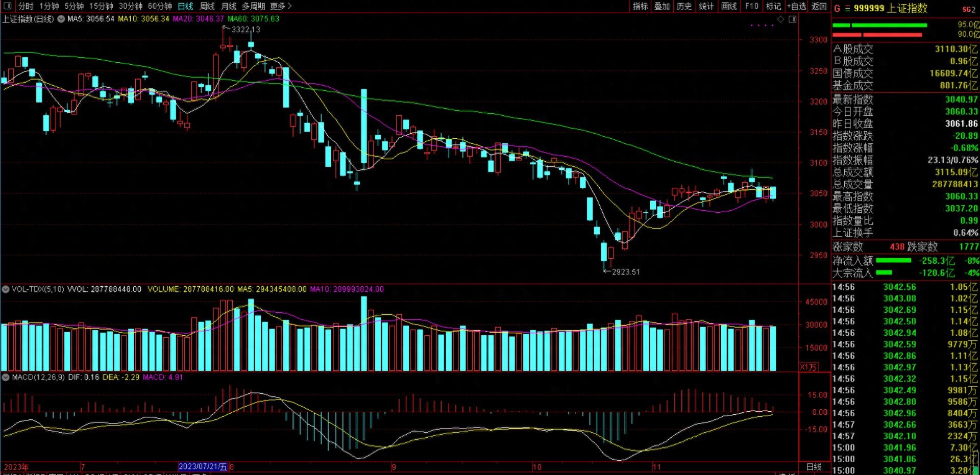This screenshot has height=475, width=980.
Task: Expand the 更多 periods menu
Action: [281, 6]
